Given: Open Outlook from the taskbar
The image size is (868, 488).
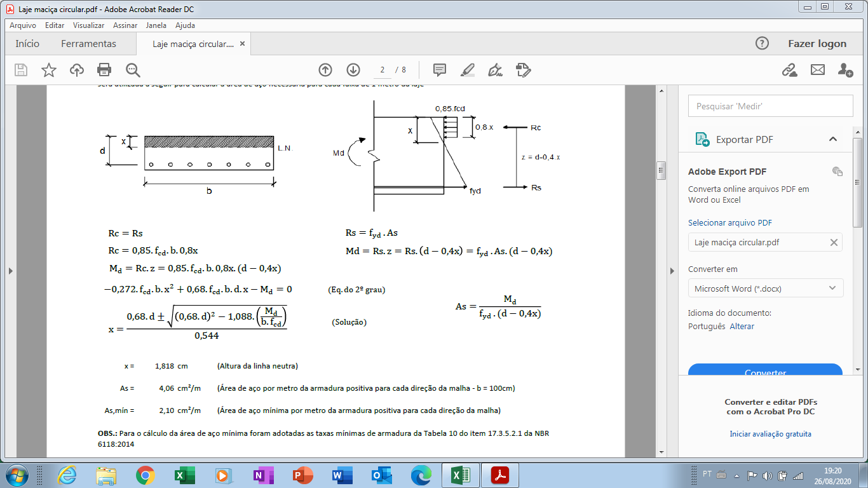Looking at the screenshot, I should pyautogui.click(x=381, y=475).
